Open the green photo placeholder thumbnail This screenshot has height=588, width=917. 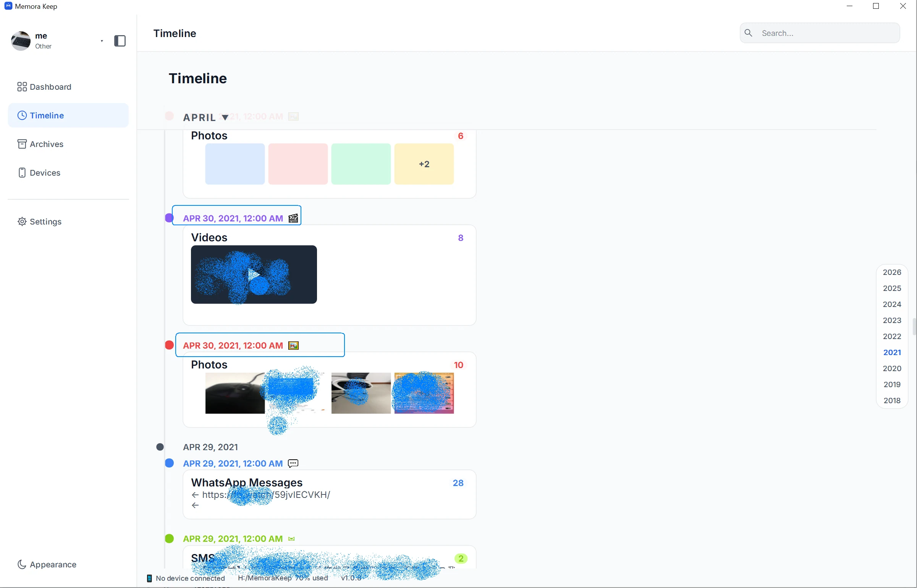361,164
